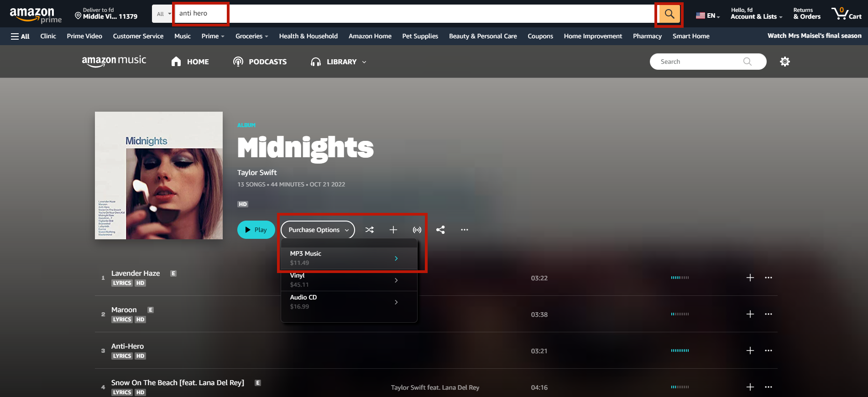Screen dimensions: 868x397
Task: Play the Midnights album
Action: pos(256,230)
